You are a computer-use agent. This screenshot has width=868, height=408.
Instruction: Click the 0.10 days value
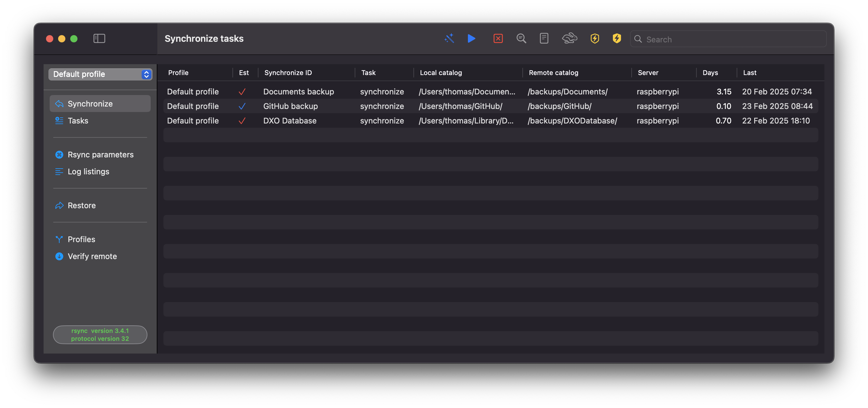723,106
